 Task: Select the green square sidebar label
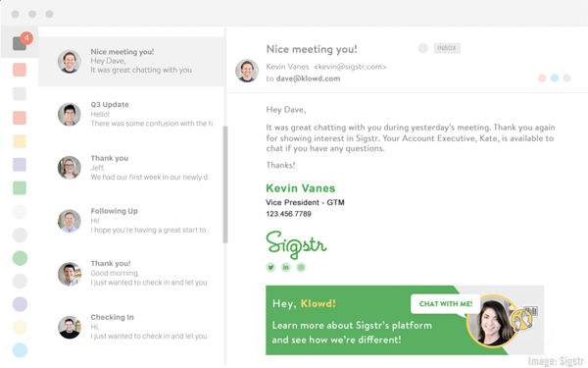[x=20, y=187]
